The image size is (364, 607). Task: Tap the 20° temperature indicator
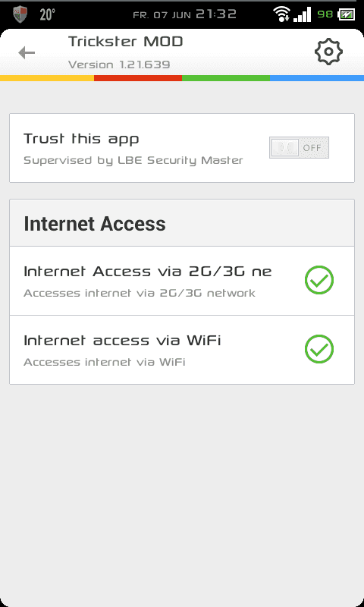[x=47, y=14]
